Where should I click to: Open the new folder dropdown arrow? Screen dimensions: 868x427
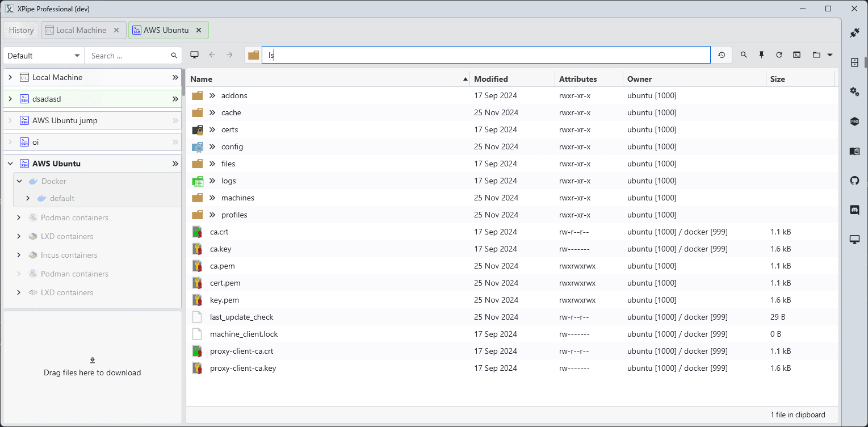(830, 55)
